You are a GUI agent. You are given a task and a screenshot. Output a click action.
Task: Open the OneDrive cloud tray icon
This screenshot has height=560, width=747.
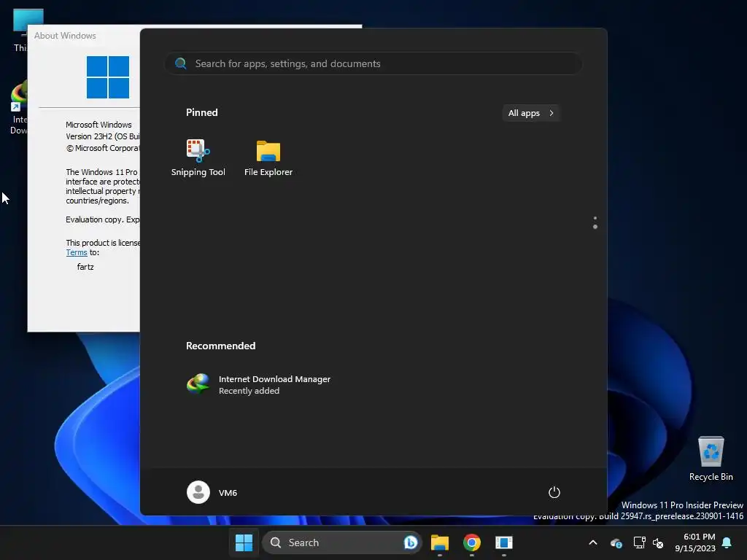pos(616,542)
